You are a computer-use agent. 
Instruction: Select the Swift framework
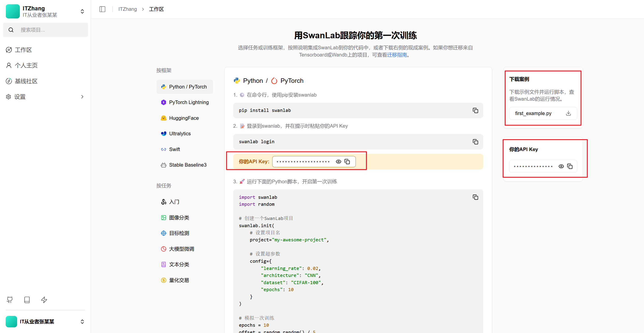click(x=184, y=149)
